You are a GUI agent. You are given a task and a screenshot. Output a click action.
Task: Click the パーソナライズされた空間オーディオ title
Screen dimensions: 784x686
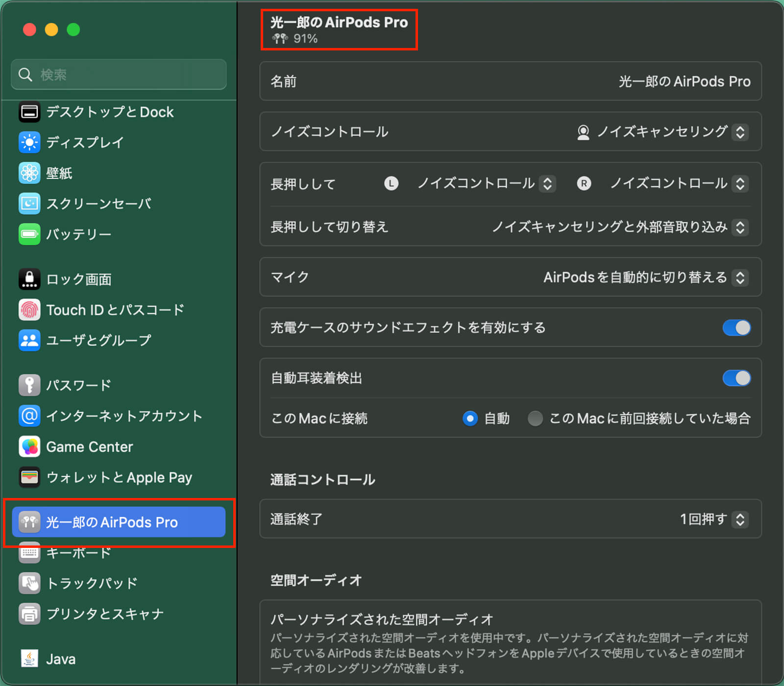pos(382,619)
